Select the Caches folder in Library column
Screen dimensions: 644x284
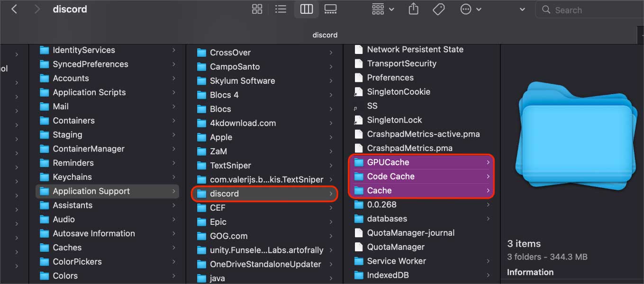coord(107,248)
